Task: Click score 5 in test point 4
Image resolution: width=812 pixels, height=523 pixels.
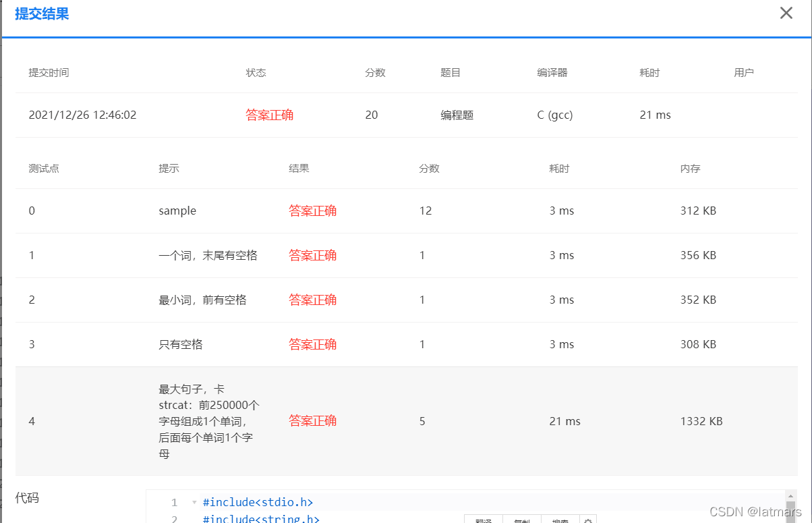Action: [x=422, y=421]
